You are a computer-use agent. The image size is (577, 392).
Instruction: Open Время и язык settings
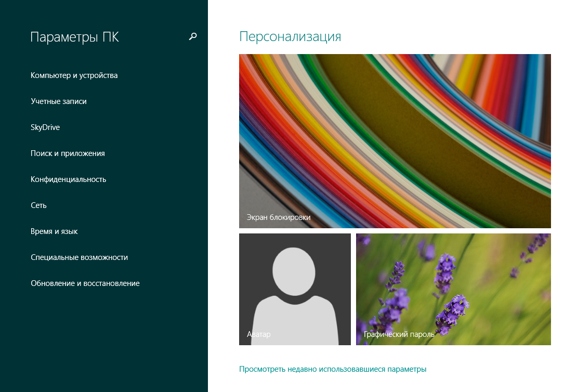tap(54, 231)
